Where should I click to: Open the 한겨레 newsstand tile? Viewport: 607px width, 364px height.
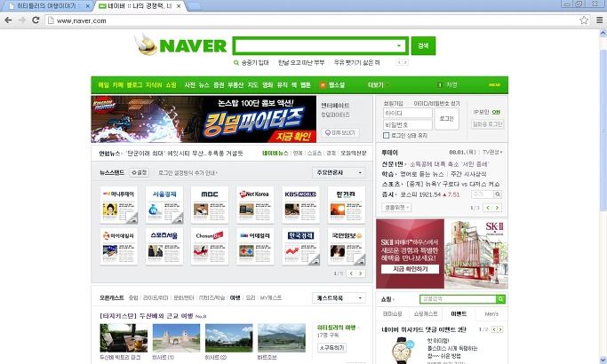tap(346, 205)
